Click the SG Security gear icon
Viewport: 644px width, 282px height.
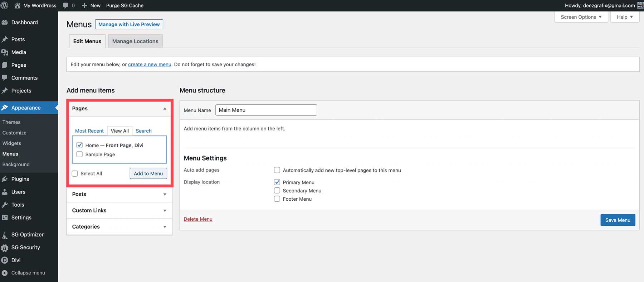pos(5,248)
